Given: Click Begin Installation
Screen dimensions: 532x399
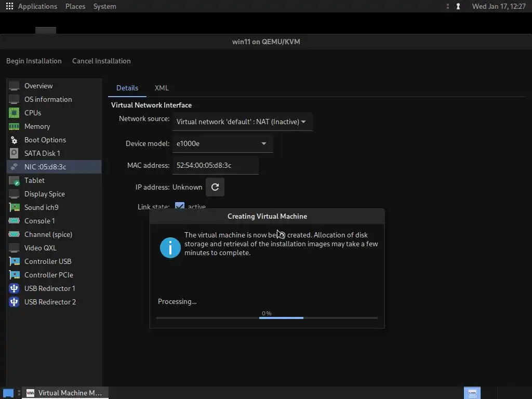Looking at the screenshot, I should pos(34,61).
